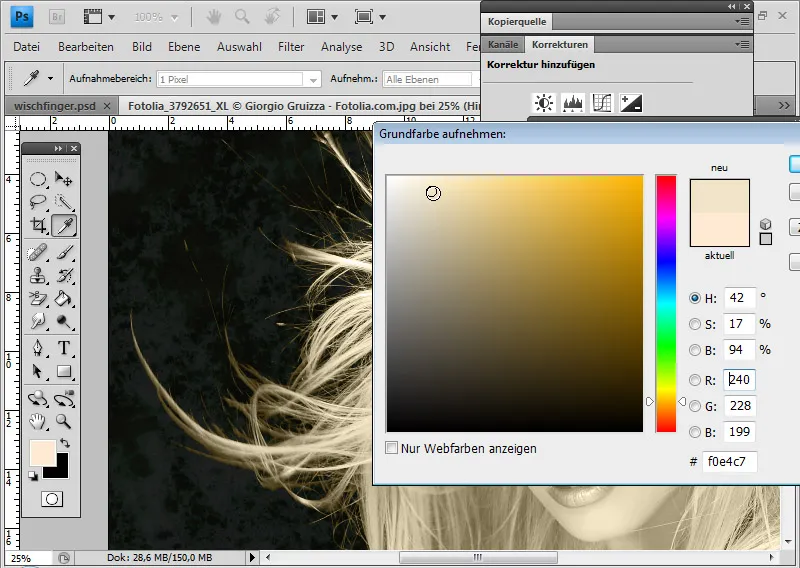Select the Eraser tool

(x=38, y=298)
